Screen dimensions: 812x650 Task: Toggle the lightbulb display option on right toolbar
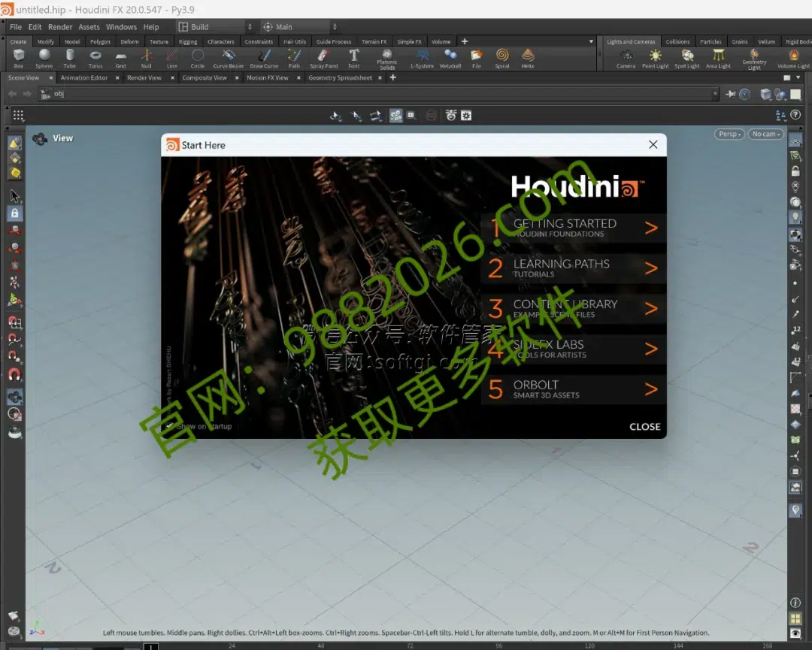click(x=795, y=217)
